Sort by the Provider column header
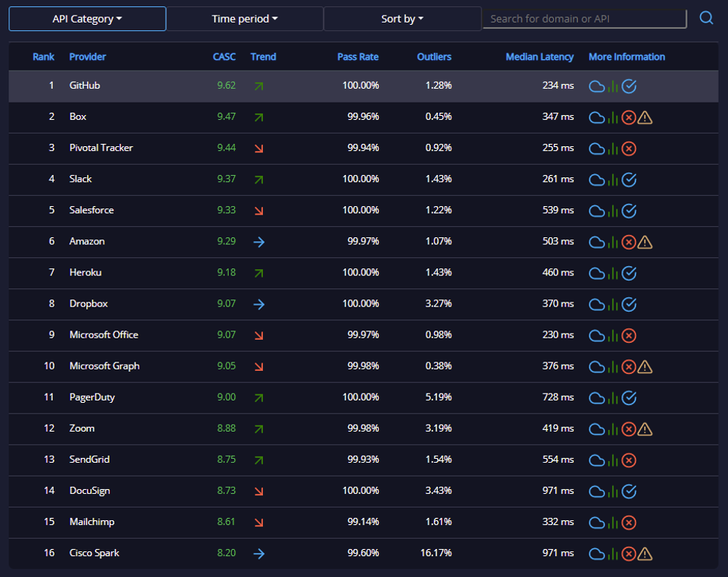728x577 pixels. point(87,57)
